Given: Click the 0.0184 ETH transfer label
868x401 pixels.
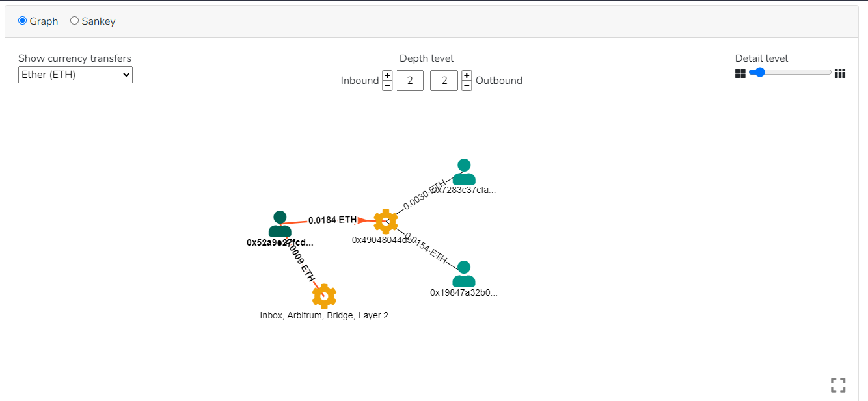Looking at the screenshot, I should pos(332,220).
